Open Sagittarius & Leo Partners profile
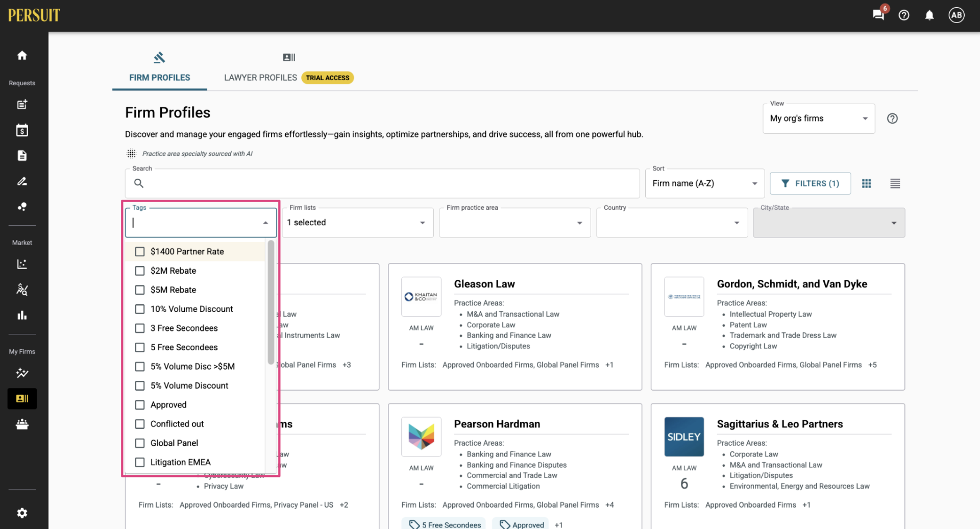This screenshot has width=980, height=529. click(779, 424)
